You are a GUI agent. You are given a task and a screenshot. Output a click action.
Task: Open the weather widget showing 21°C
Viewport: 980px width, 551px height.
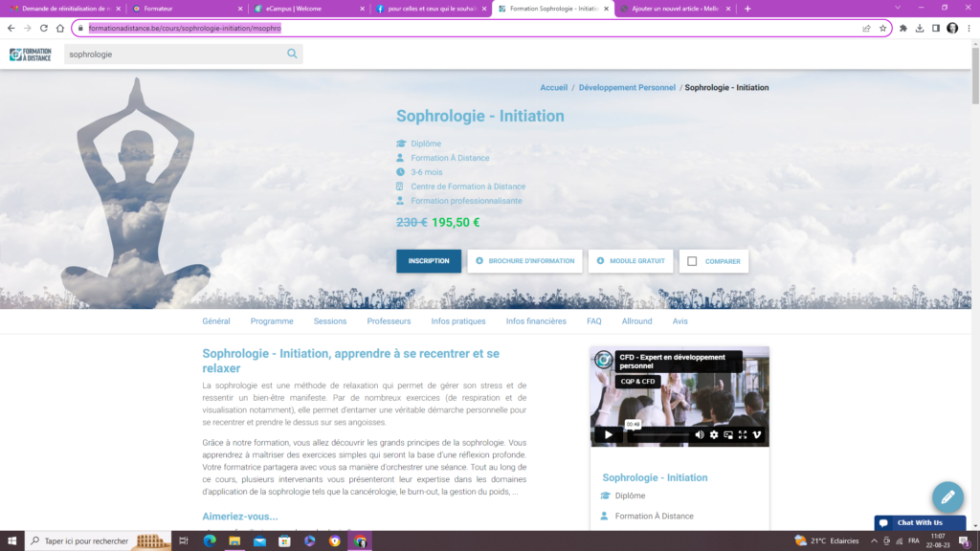[x=826, y=541]
